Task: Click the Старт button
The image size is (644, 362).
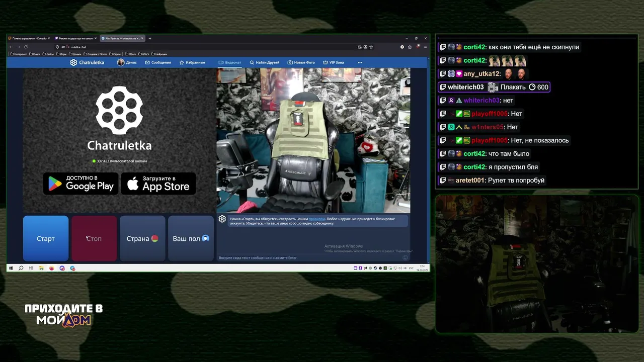Action: [x=46, y=238]
